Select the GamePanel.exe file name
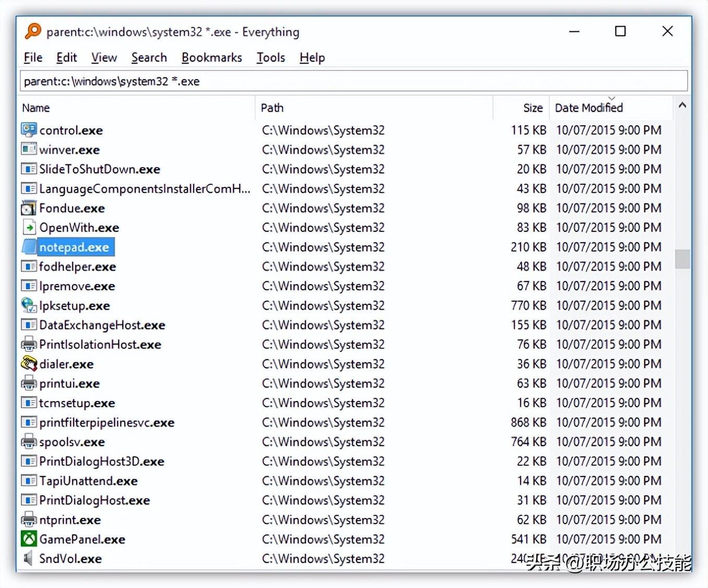 coord(82,539)
